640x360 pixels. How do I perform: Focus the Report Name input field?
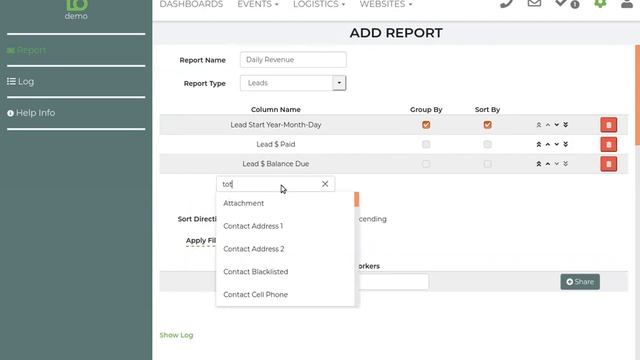pos(293,60)
